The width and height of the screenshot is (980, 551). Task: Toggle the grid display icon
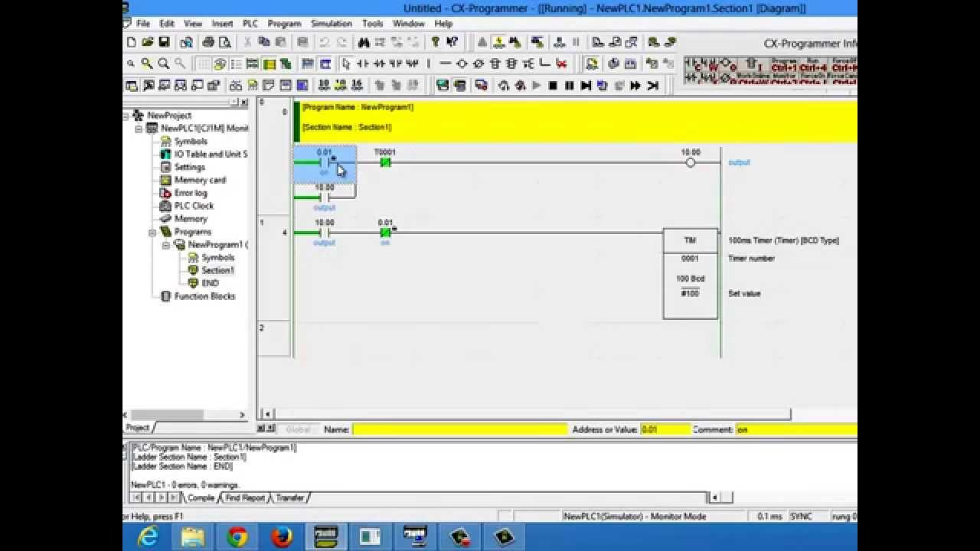click(203, 64)
